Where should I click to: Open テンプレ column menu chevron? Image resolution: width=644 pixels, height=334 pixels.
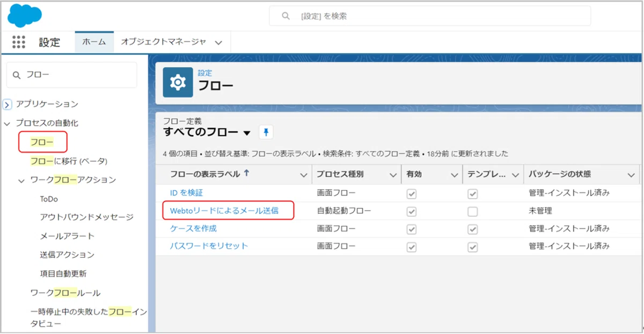pyautogui.click(x=515, y=174)
